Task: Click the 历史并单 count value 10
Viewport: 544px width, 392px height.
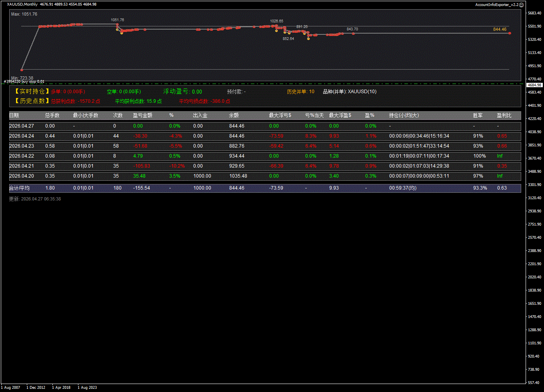Action: click(312, 92)
